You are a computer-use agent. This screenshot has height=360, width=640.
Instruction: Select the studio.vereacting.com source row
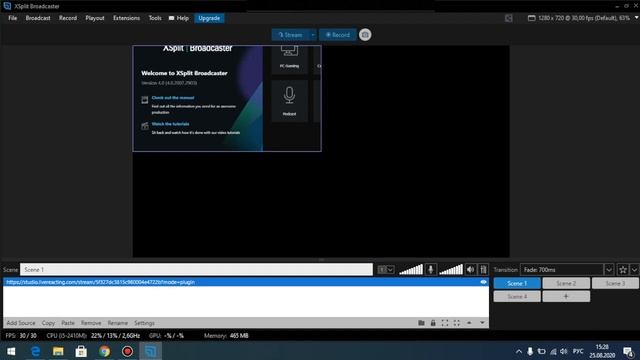click(246, 282)
